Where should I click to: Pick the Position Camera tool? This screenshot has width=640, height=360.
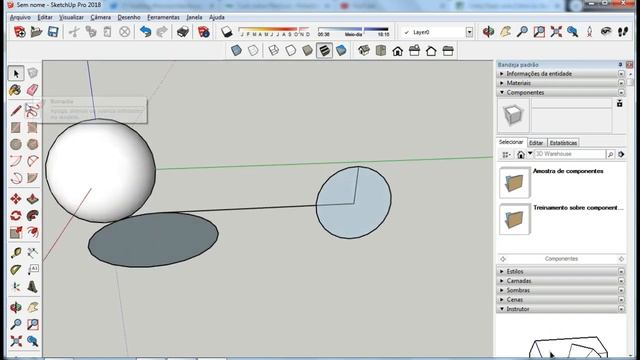[589, 32]
